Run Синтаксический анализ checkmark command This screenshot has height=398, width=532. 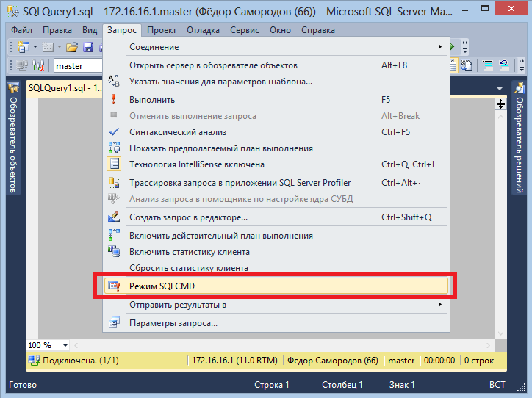click(276, 132)
